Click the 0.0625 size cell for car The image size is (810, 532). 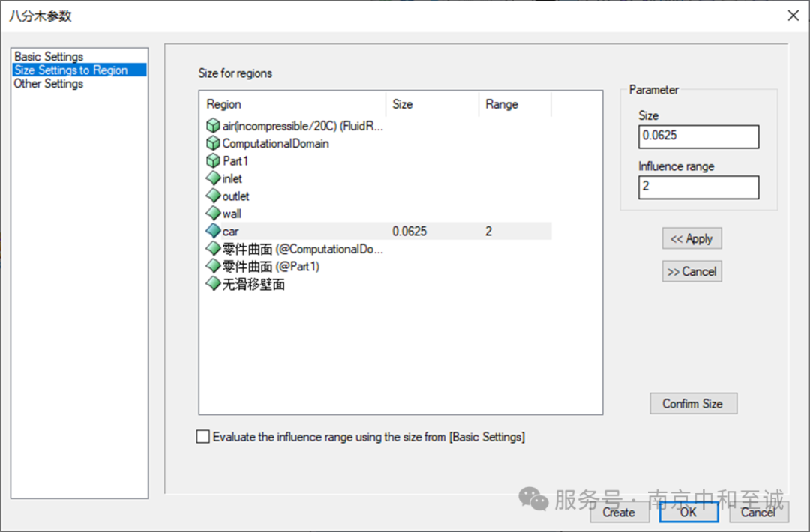click(x=409, y=232)
